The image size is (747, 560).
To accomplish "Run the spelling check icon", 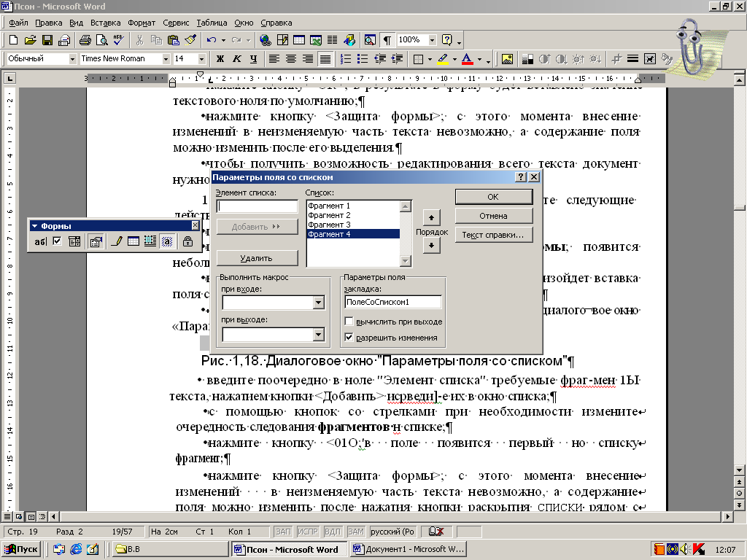I will 118,40.
